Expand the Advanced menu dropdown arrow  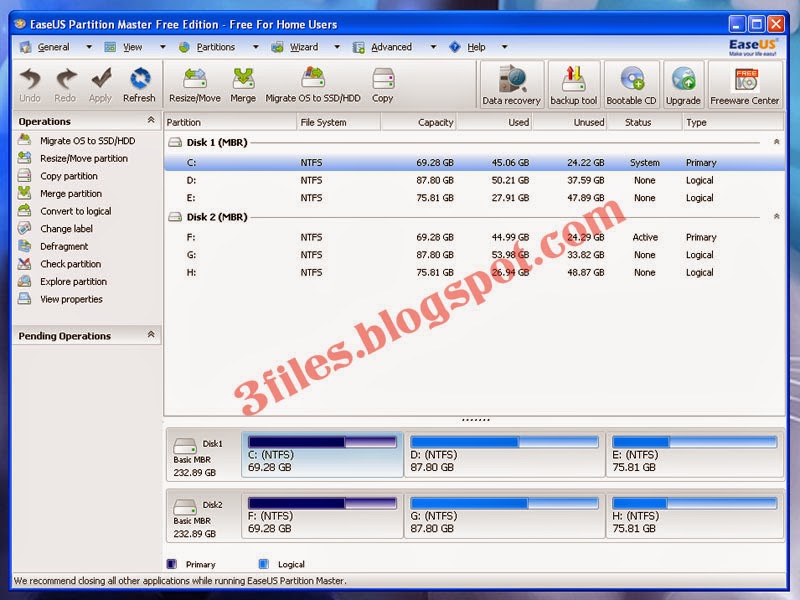tap(433, 47)
